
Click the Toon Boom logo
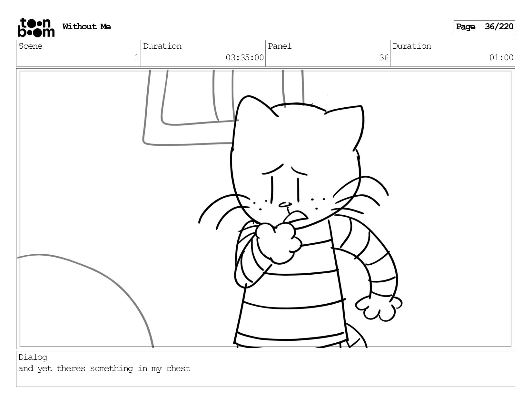point(36,27)
